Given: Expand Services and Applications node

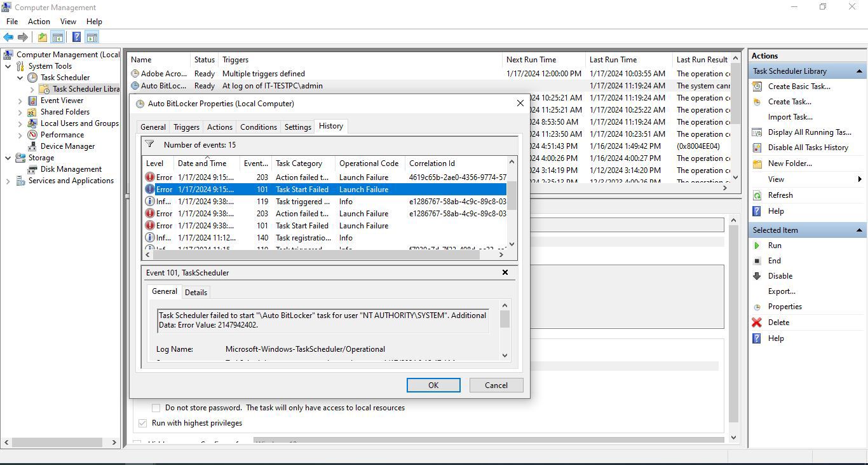Looking at the screenshot, I should 8,181.
